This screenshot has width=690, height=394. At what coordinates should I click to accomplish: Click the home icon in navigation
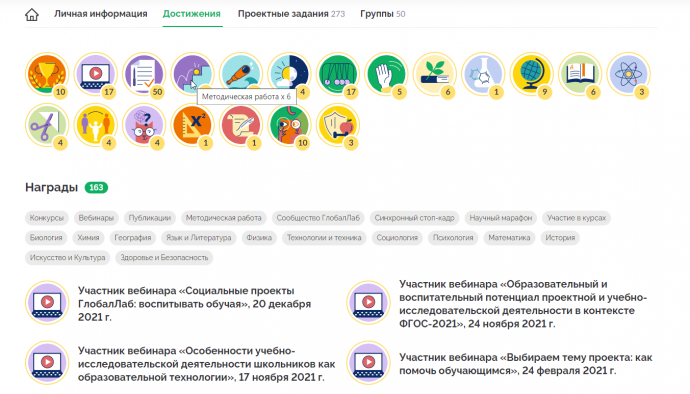(32, 15)
